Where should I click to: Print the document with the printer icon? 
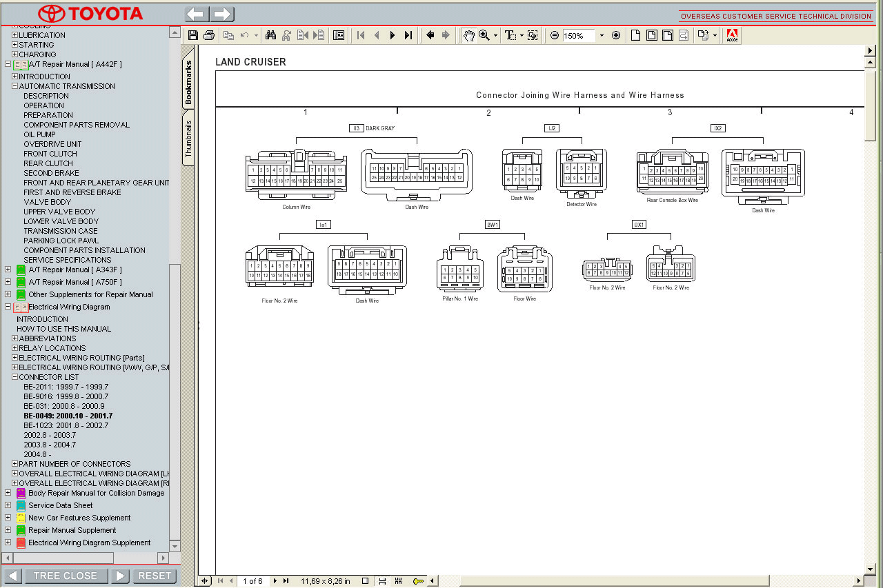(x=209, y=35)
